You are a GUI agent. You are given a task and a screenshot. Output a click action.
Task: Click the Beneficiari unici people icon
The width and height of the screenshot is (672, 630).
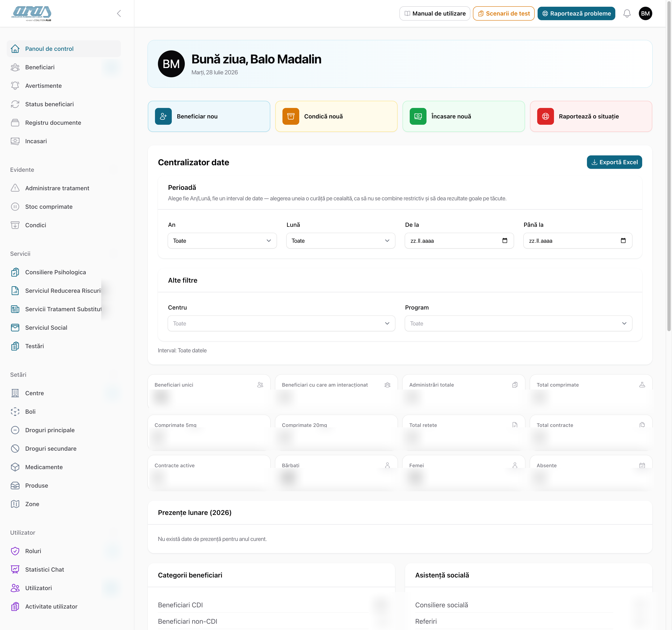point(260,385)
